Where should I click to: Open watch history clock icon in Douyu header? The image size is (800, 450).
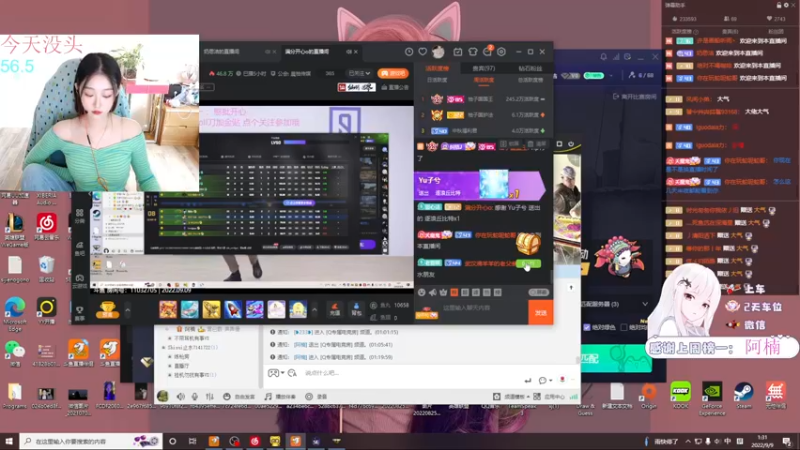pyautogui.click(x=409, y=52)
